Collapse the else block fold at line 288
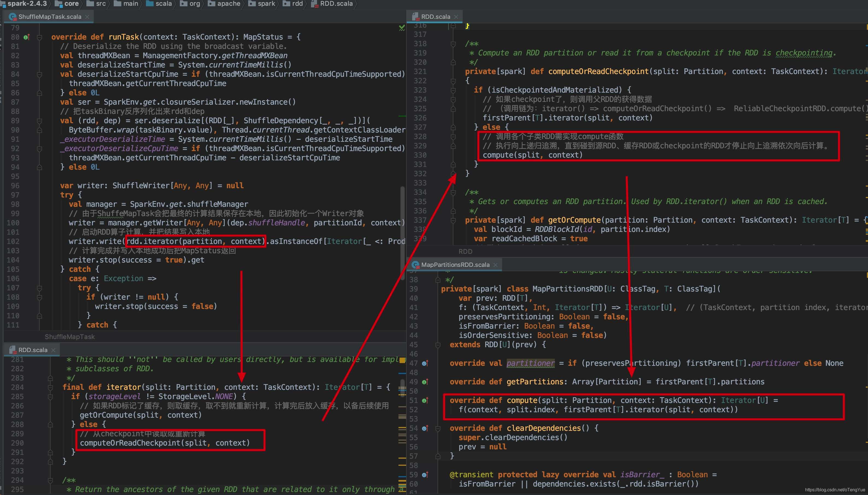The width and height of the screenshot is (868, 495). tap(50, 424)
